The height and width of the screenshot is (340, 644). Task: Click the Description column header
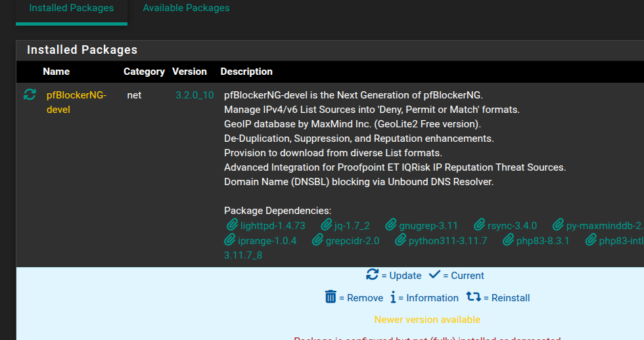tap(246, 72)
